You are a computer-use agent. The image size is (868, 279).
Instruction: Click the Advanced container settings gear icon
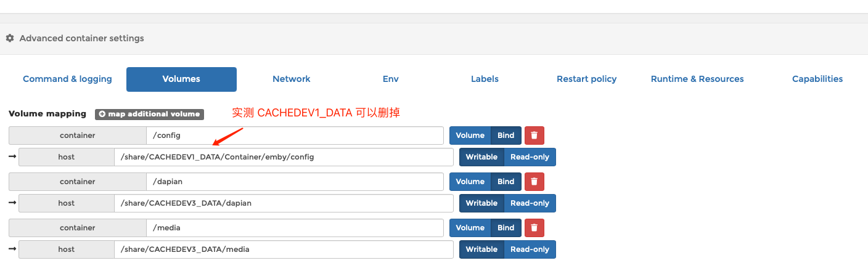[10, 38]
